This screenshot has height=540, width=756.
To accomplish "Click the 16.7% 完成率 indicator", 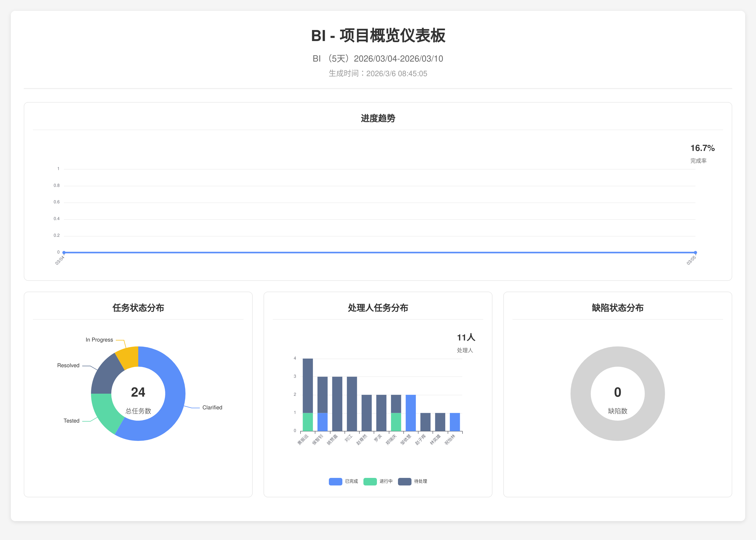I will [x=702, y=148].
